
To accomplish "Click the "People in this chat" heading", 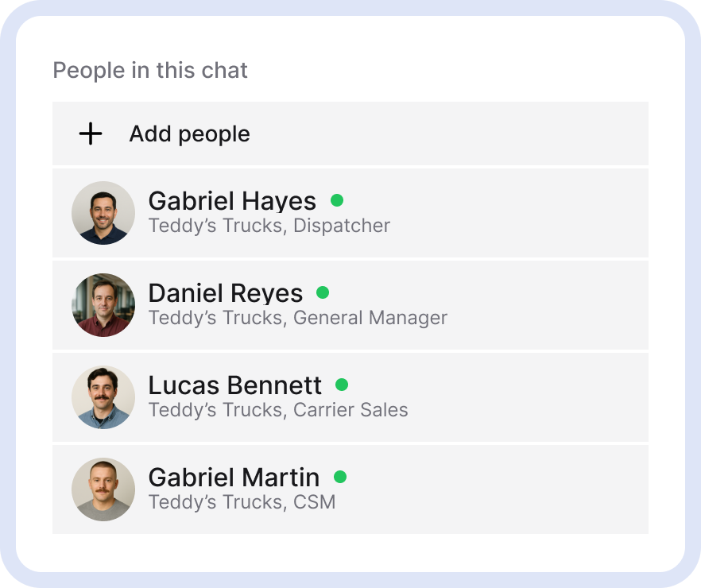I will tap(150, 70).
